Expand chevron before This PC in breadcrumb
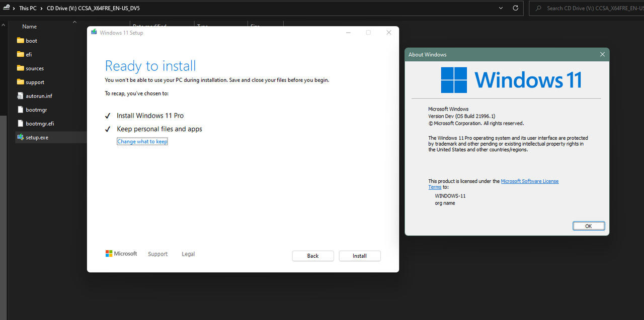Image resolution: width=644 pixels, height=320 pixels. click(x=14, y=8)
